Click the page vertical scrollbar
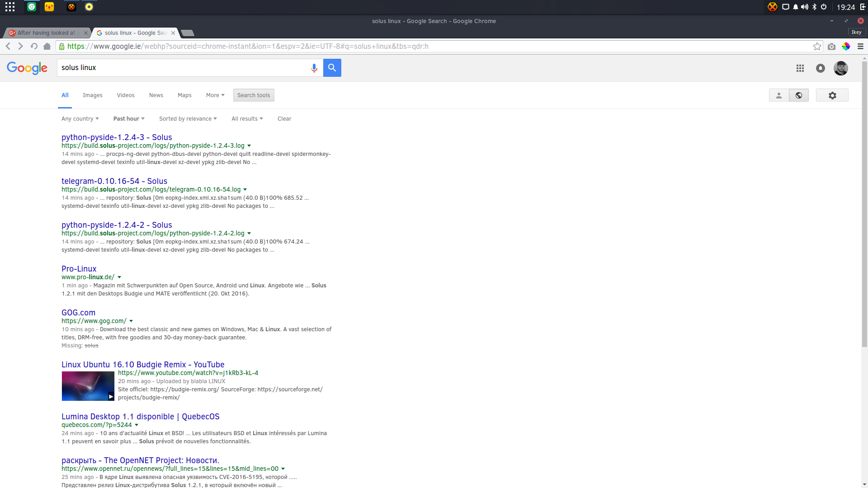 click(x=864, y=203)
